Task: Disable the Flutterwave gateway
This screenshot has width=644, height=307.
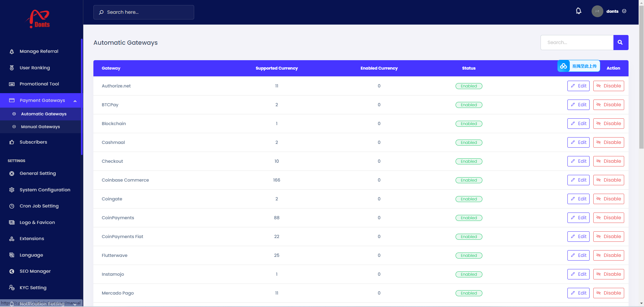Action: [609, 255]
